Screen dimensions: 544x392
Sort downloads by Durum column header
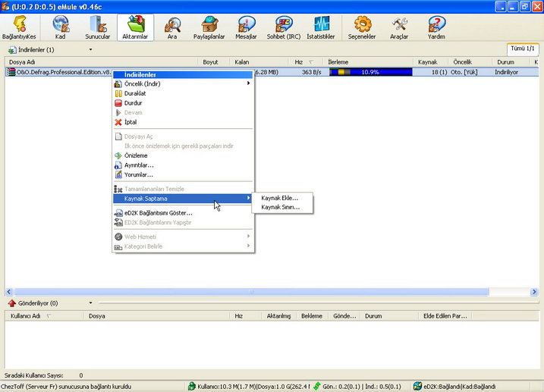[511, 62]
